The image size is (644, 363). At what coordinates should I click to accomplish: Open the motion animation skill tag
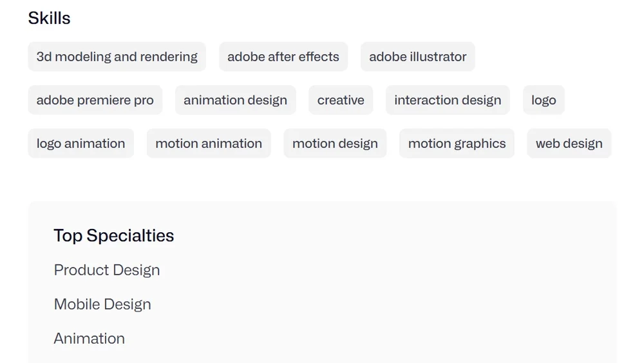(208, 143)
